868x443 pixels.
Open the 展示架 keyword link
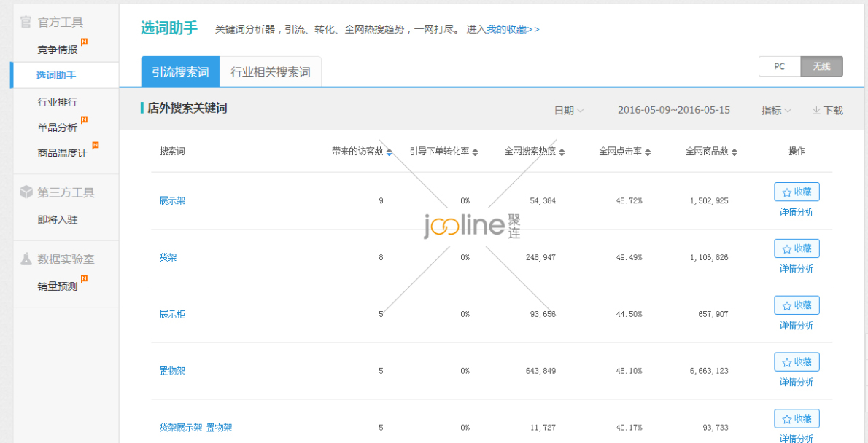[x=172, y=201]
